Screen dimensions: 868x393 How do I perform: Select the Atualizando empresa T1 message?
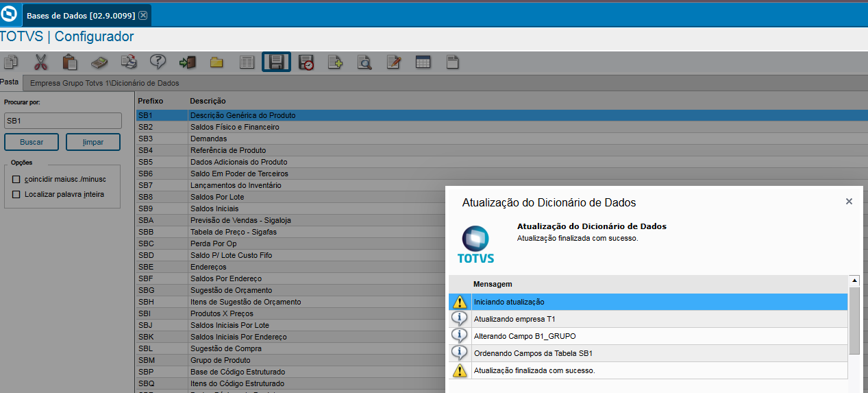click(x=648, y=319)
